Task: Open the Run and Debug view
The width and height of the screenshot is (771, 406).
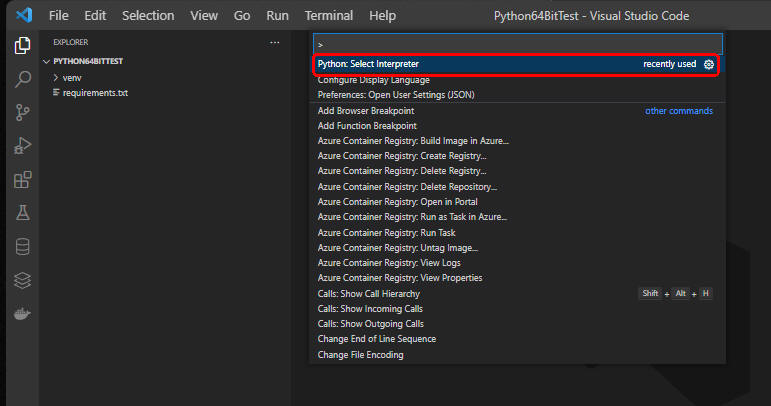Action: pyautogui.click(x=23, y=146)
